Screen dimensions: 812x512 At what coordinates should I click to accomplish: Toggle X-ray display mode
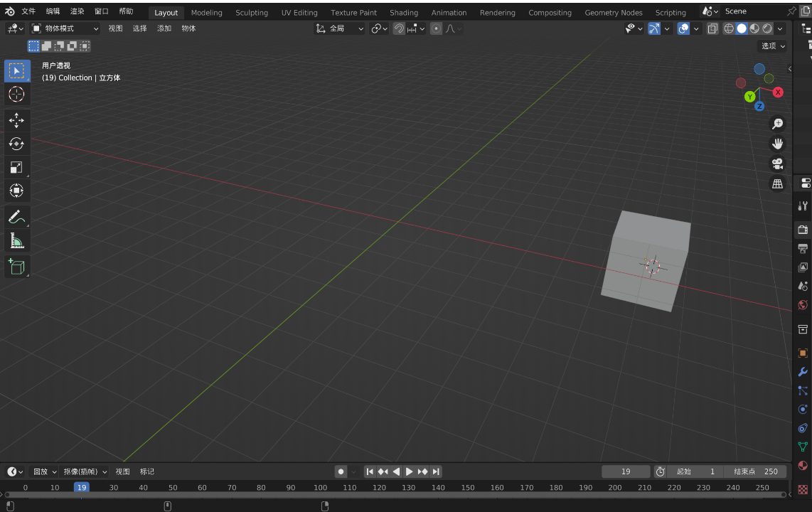712,28
